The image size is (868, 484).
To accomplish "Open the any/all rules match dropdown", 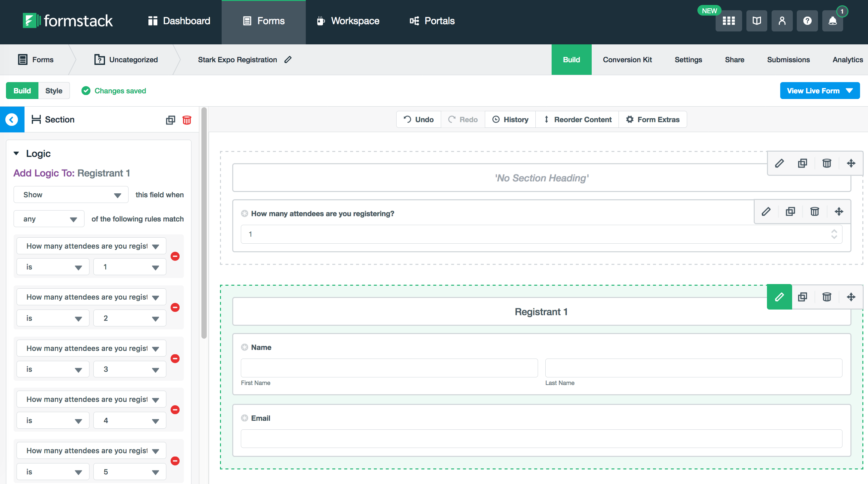I will coord(49,219).
